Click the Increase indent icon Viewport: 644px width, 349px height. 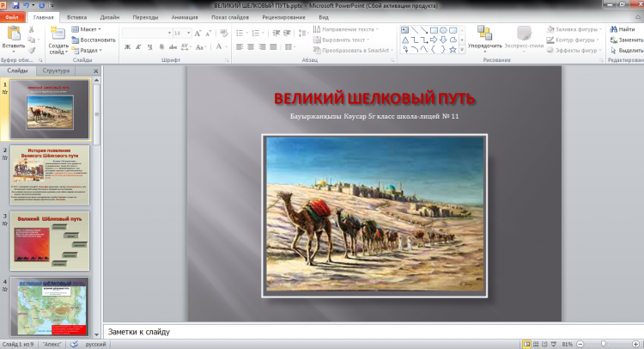(287, 34)
